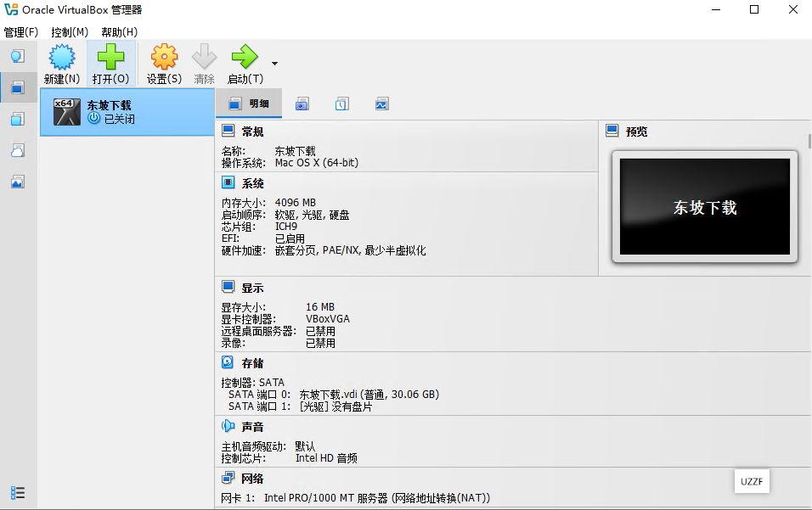Screen dimensions: 812x510
Task: View the VM activity performance chart icon
Action: pyautogui.click(x=381, y=103)
